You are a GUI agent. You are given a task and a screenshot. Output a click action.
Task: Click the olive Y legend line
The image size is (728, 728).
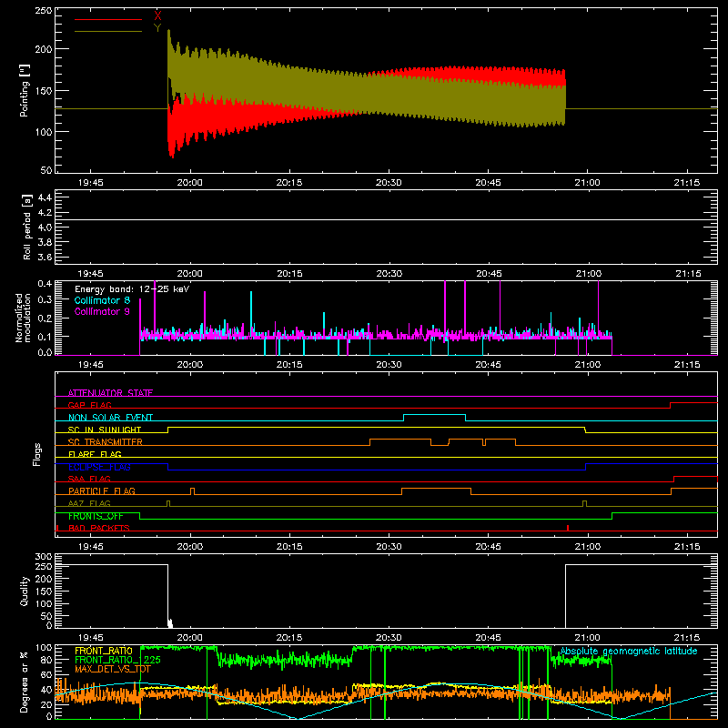(x=108, y=32)
